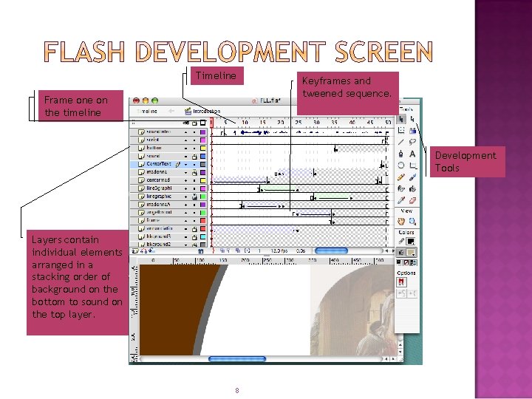Select the Brush tool
Screen dimensions: 532x399
(412, 177)
